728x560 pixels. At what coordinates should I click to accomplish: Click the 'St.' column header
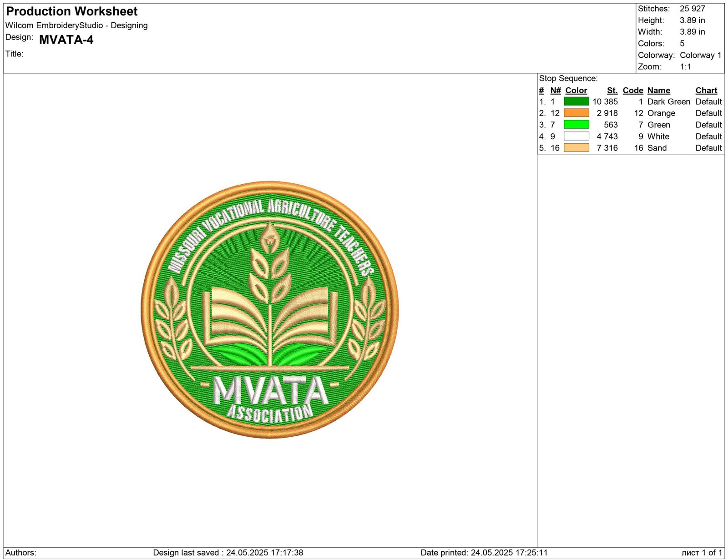612,91
